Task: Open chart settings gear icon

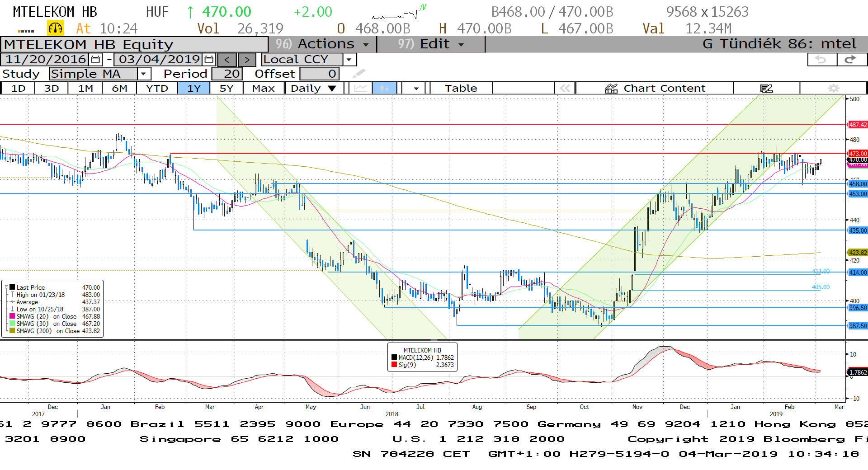Action: [833, 88]
